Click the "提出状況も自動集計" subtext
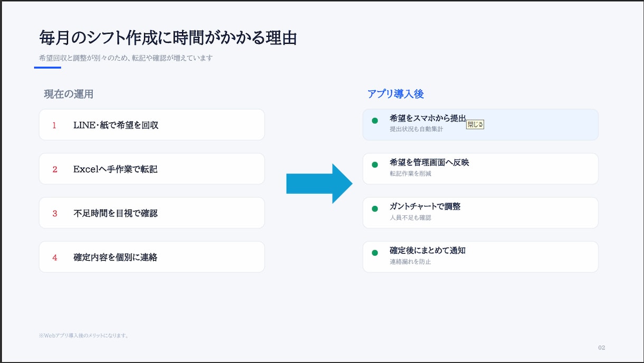 (416, 129)
